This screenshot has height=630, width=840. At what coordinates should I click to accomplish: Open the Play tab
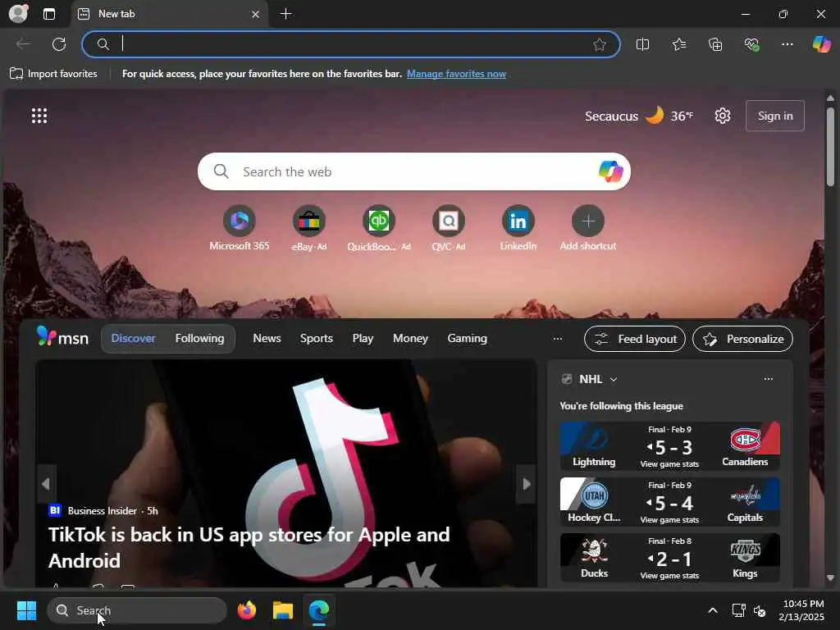coord(363,339)
